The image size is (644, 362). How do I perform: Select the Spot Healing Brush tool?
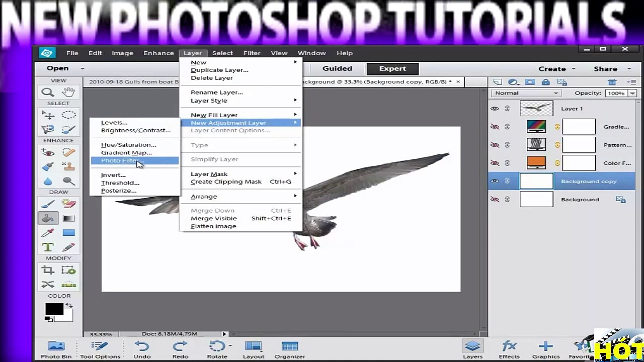tap(69, 152)
